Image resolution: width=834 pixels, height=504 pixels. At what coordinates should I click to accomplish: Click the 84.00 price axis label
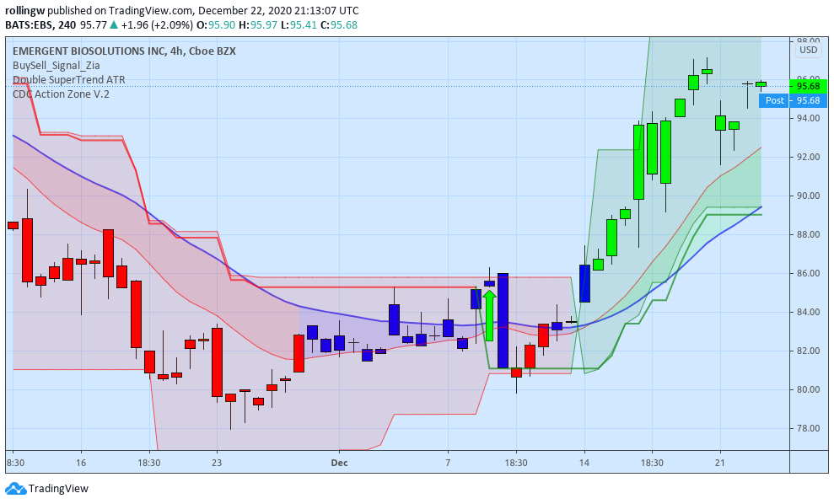tap(808, 312)
